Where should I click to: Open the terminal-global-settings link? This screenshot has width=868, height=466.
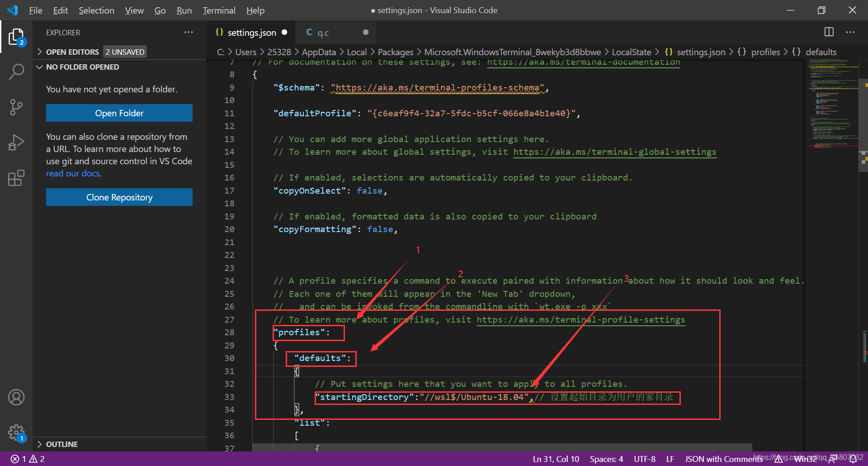(x=614, y=152)
